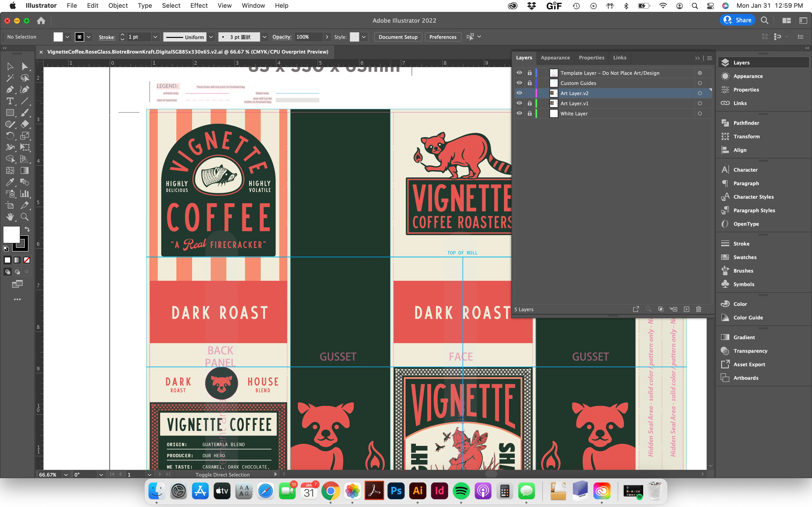This screenshot has height=507, width=812.
Task: Select the Type tool
Action: point(10,101)
